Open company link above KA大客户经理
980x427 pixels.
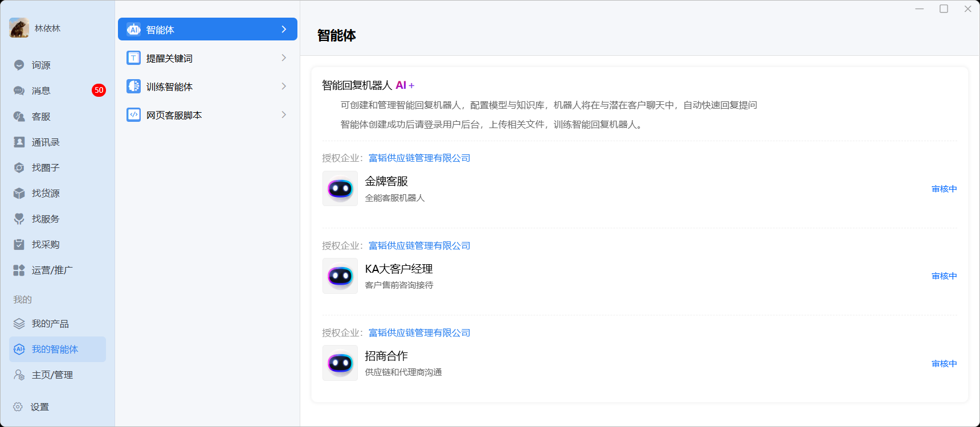pos(419,246)
